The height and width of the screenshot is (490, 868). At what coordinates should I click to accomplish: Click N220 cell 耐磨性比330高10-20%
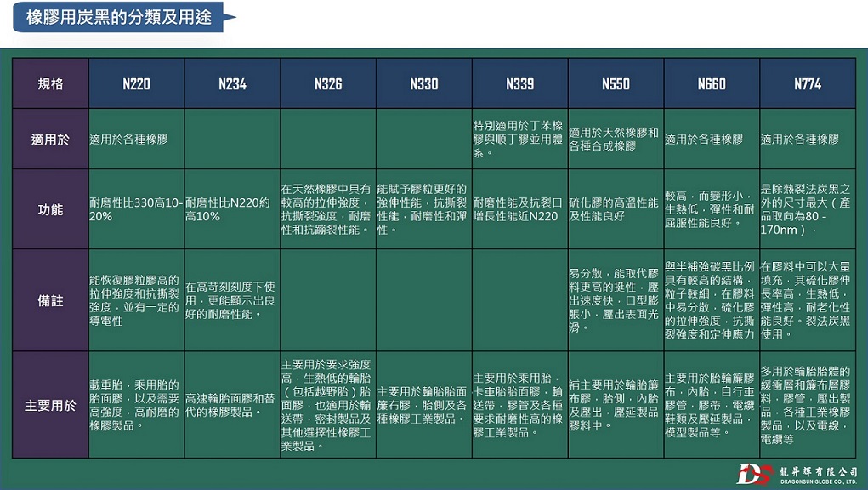click(x=136, y=209)
